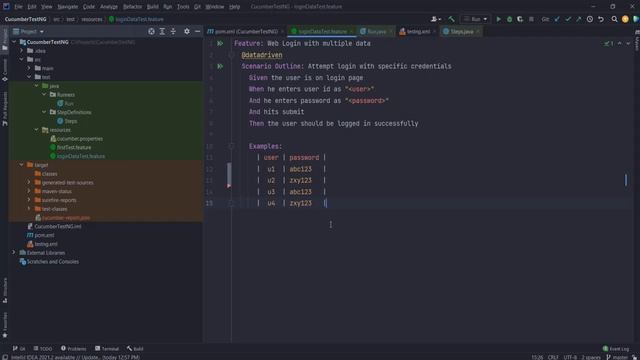The image size is (640, 360).
Task: Open the Navigate menu
Action: pyautogui.click(x=67, y=7)
